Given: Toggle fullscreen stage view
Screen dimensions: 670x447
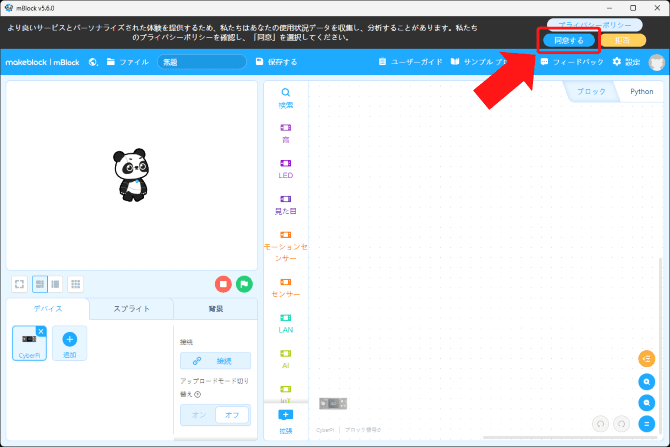Looking at the screenshot, I should pyautogui.click(x=19, y=284).
